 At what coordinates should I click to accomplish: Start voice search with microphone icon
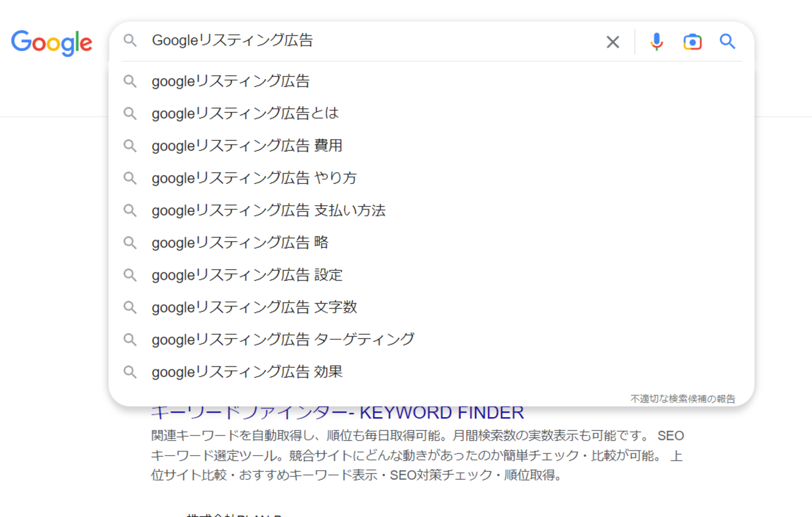tap(657, 42)
